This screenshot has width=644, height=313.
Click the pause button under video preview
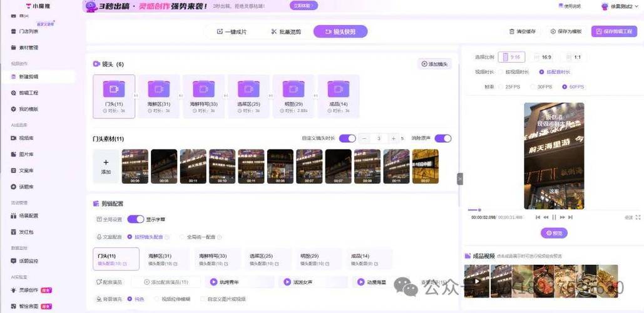(554, 217)
